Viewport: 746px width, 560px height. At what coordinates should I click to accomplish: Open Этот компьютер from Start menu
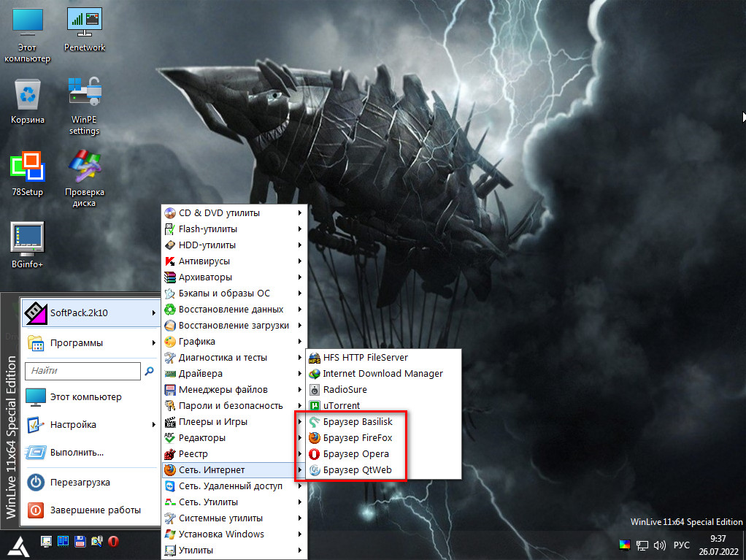[91, 396]
